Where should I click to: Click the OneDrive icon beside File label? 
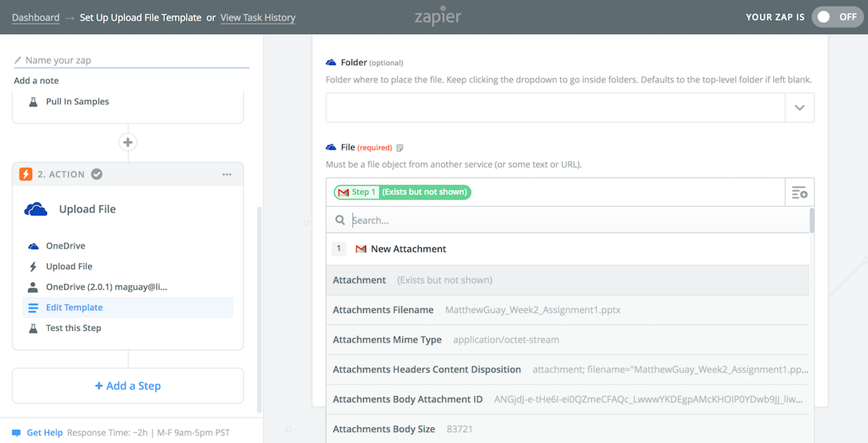click(x=331, y=147)
